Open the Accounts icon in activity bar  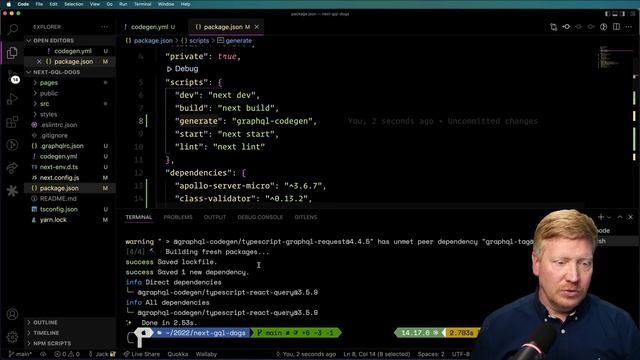12,314
